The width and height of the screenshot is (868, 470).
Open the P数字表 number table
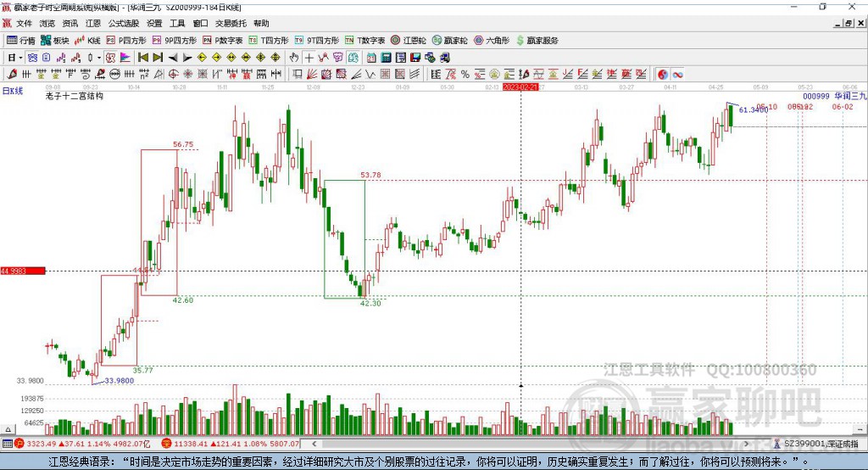tap(223, 41)
